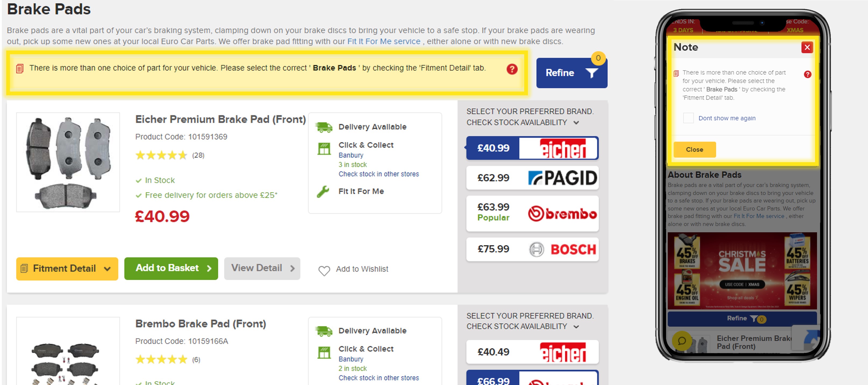868x385 pixels.
Task: Click the Click & Collect store icon for Eicher pad
Action: click(324, 149)
